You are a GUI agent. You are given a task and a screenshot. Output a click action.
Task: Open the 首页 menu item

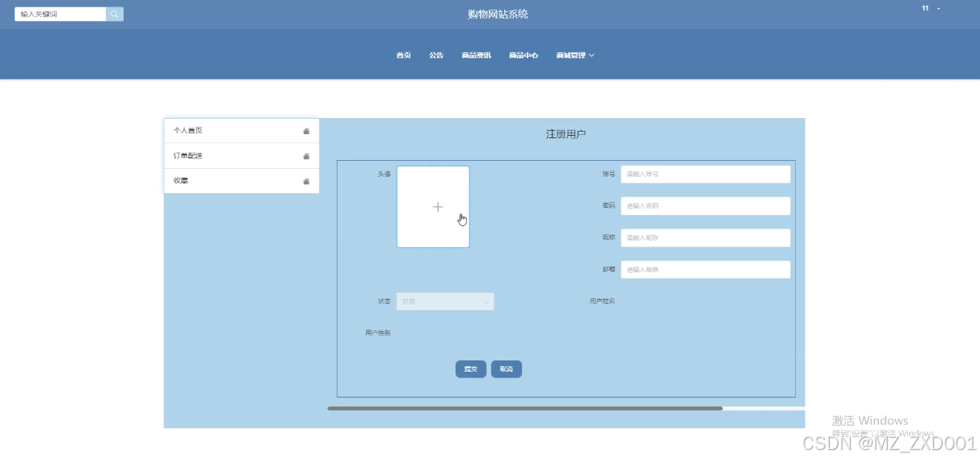point(403,55)
